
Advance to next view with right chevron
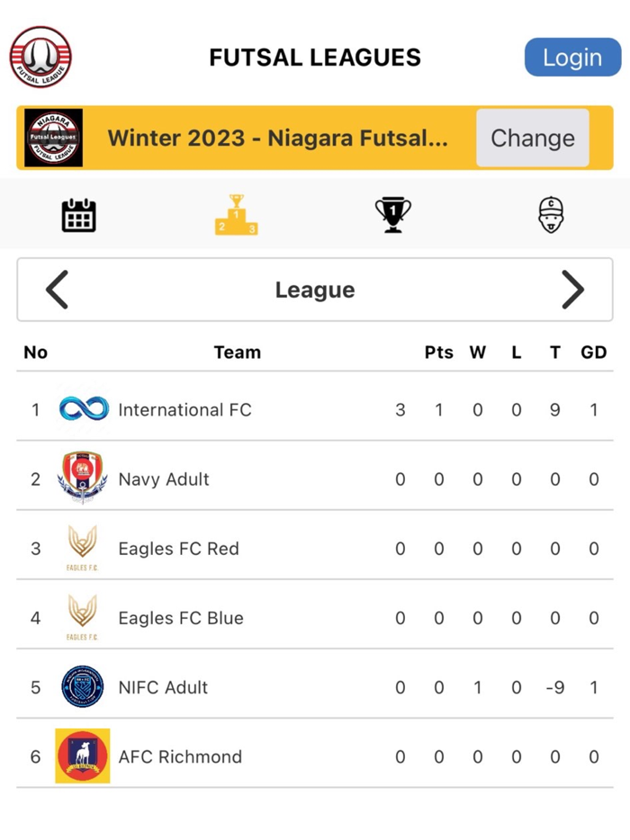(573, 290)
